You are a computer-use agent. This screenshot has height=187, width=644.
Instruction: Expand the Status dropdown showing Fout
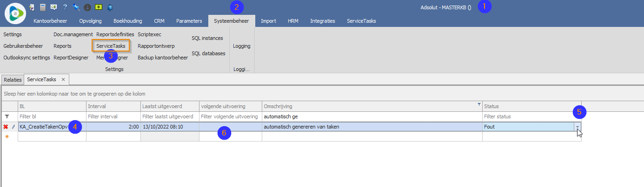pyautogui.click(x=577, y=127)
